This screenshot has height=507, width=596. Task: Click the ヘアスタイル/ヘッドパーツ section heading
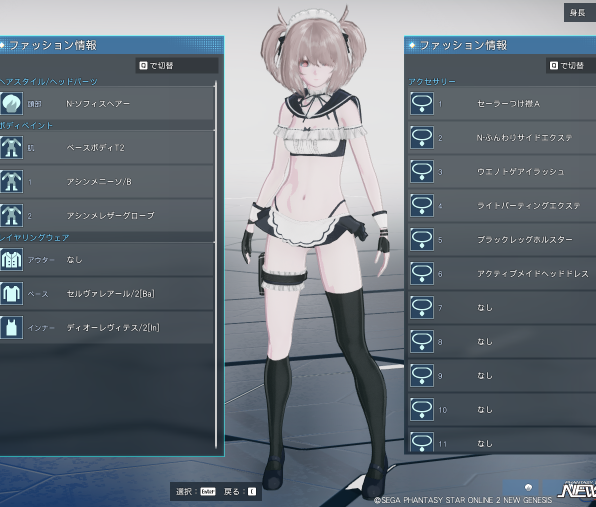tap(49, 81)
